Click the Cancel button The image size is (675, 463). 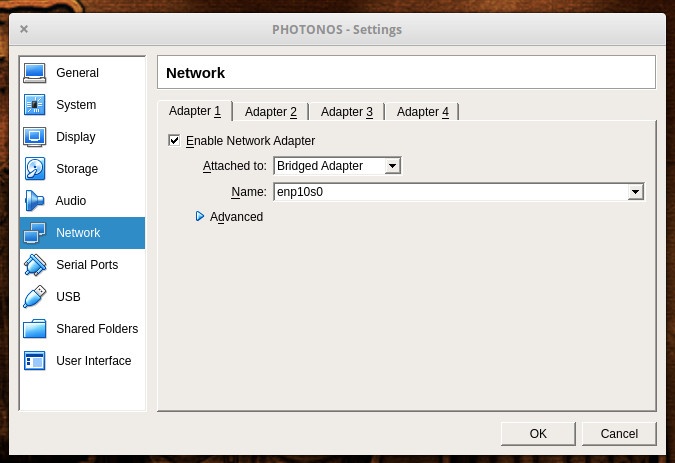click(618, 434)
